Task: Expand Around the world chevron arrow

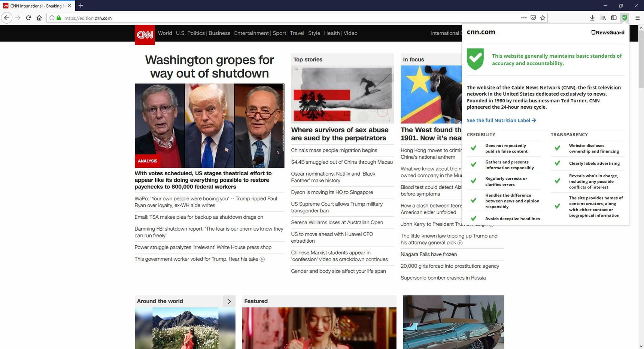Action: 229,301
